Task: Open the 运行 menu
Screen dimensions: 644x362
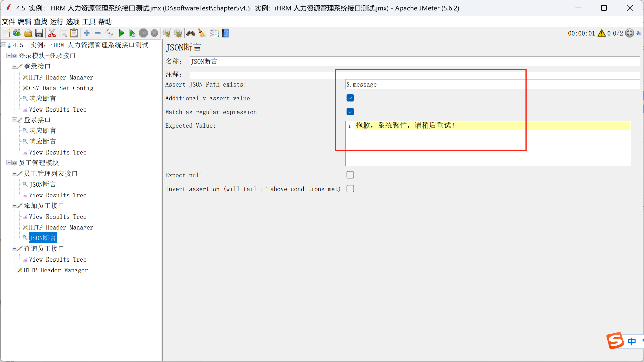Action: tap(56, 21)
